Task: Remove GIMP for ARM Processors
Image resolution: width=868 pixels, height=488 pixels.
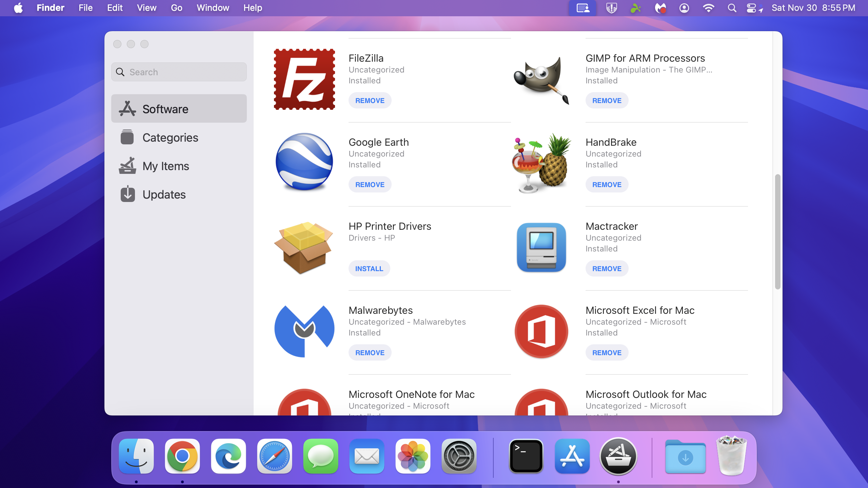Action: (607, 101)
